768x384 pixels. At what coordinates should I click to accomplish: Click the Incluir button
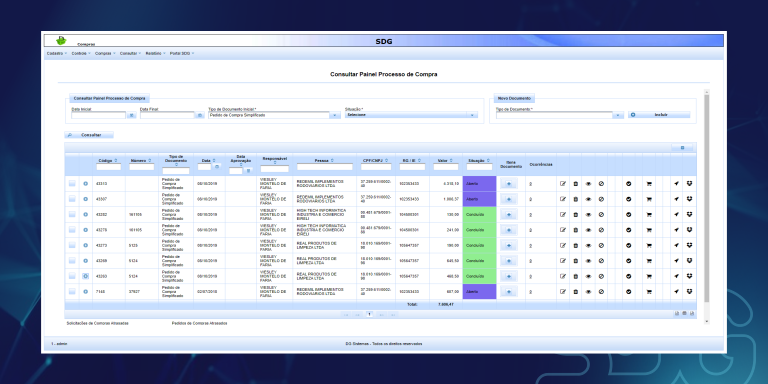pos(659,115)
